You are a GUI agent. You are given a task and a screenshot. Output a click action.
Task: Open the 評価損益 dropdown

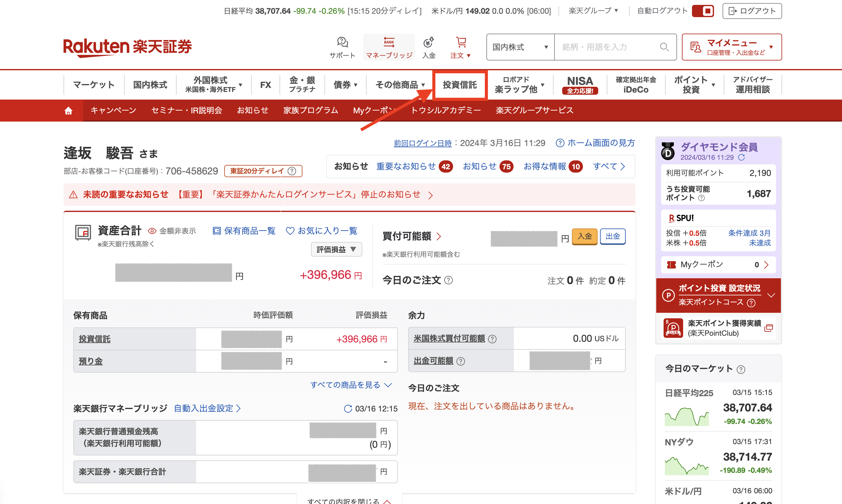tap(336, 249)
